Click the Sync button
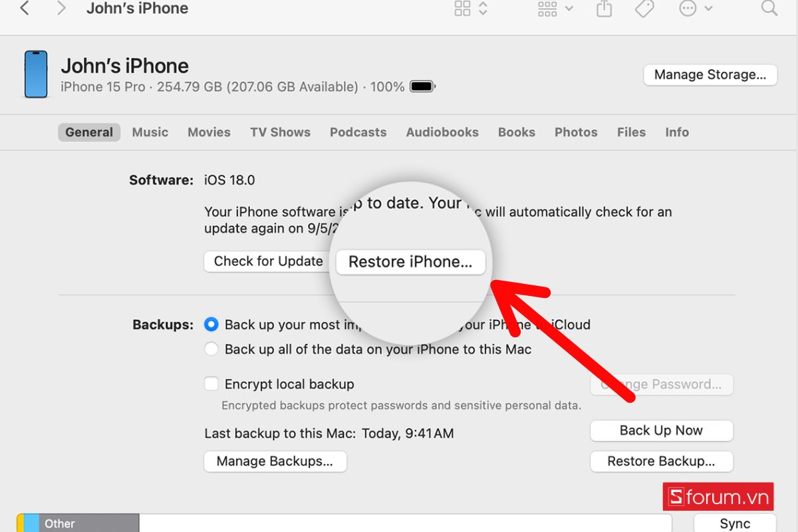798x532 pixels. 735,523
